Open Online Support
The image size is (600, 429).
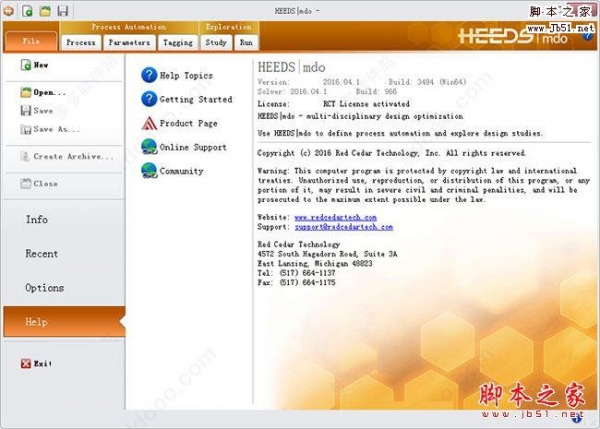(193, 147)
